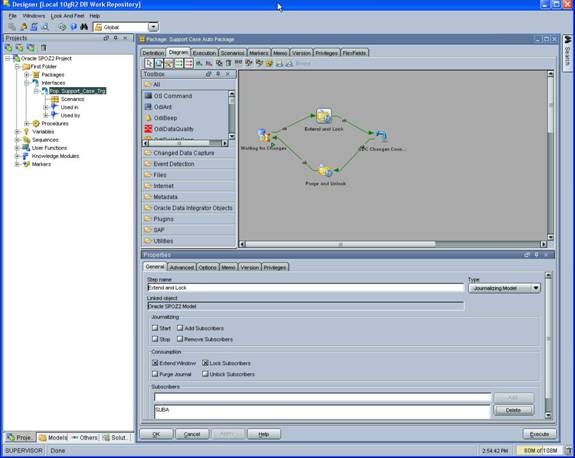The image size is (575, 458).
Task: Pick the OdiDataQuality tool in Toolbox
Action: click(x=169, y=129)
